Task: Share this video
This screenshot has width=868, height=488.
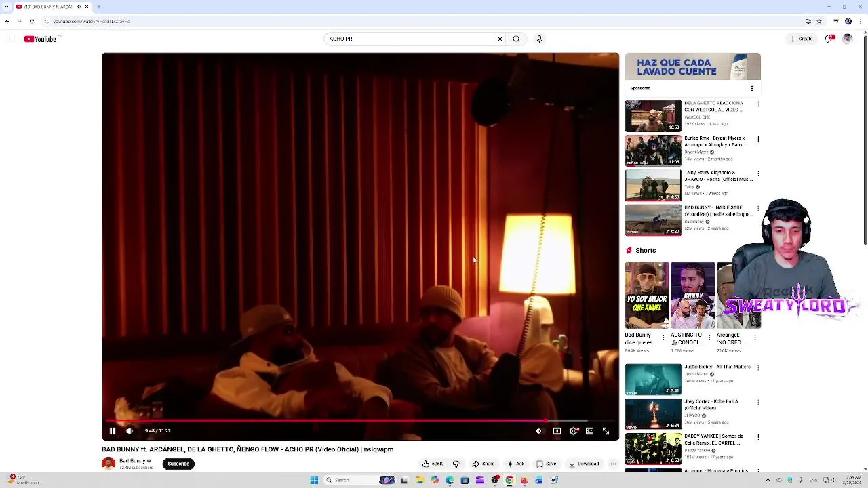Action: click(484, 464)
